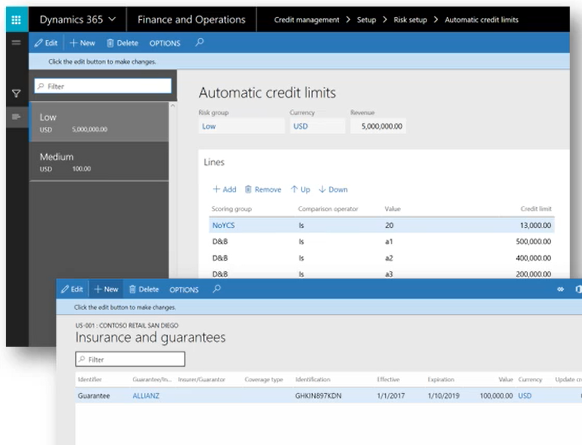Open the ALLIANZ guarantor link

pos(146,396)
